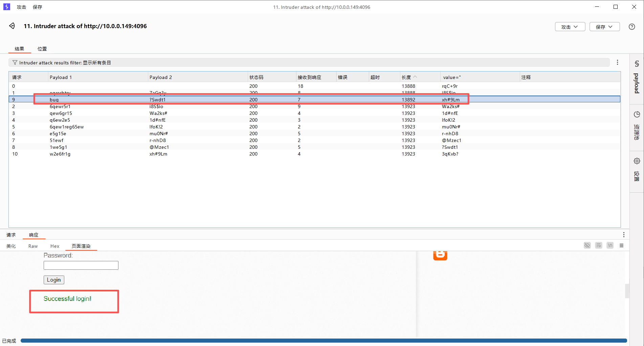The width and height of the screenshot is (644, 346).
Task: Sort by the 接收到响应 column header
Action: coord(316,77)
